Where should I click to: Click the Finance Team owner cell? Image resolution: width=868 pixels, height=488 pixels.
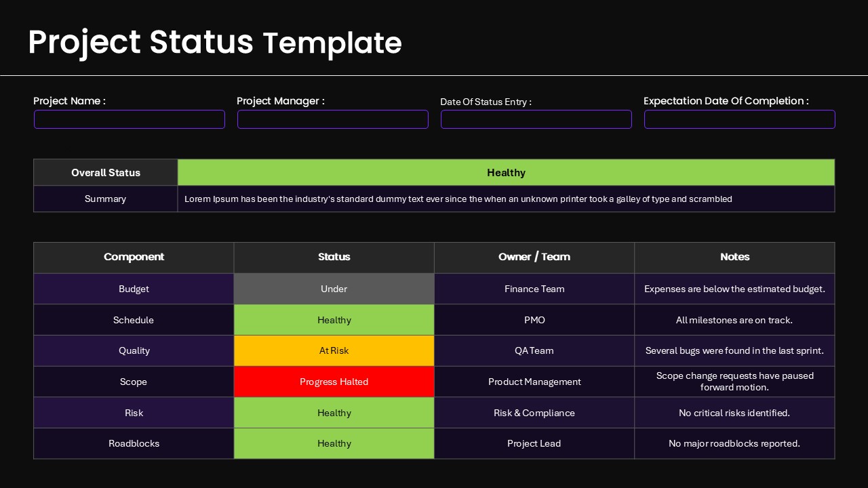pos(534,289)
